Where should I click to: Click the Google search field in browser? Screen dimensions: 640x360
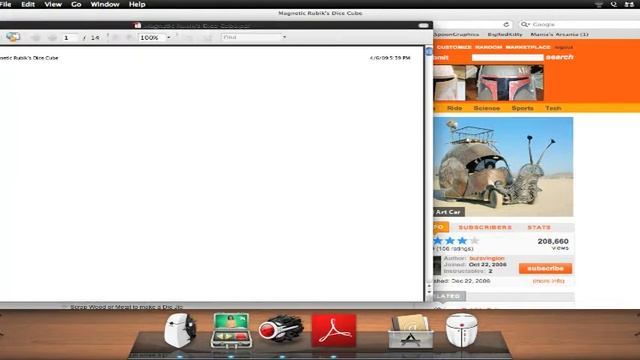click(579, 24)
